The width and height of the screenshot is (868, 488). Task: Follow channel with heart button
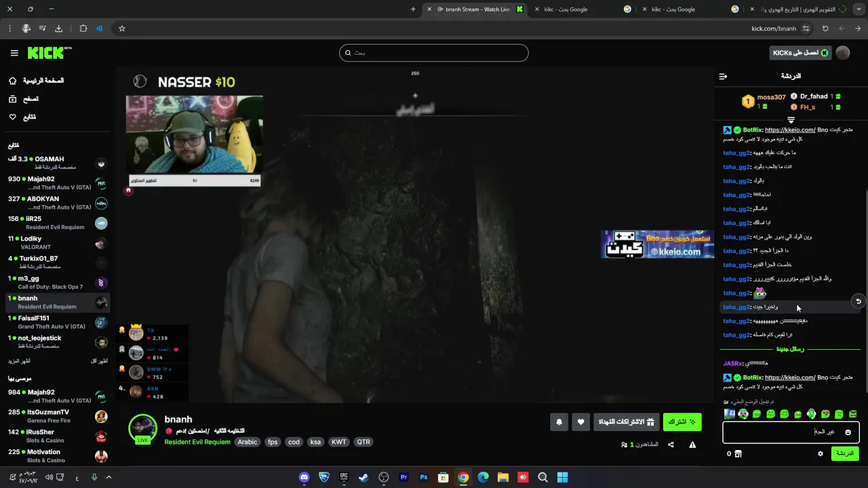pyautogui.click(x=580, y=422)
